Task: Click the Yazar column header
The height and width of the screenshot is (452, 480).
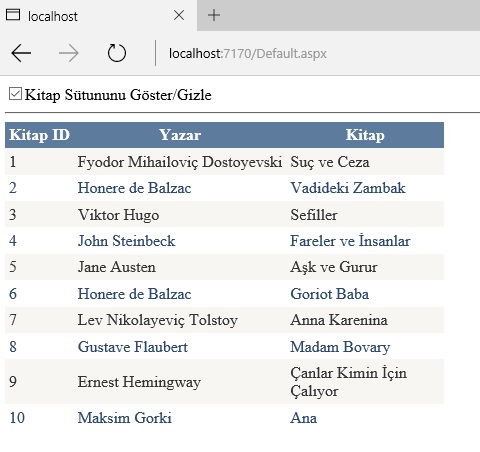Action: [x=180, y=135]
